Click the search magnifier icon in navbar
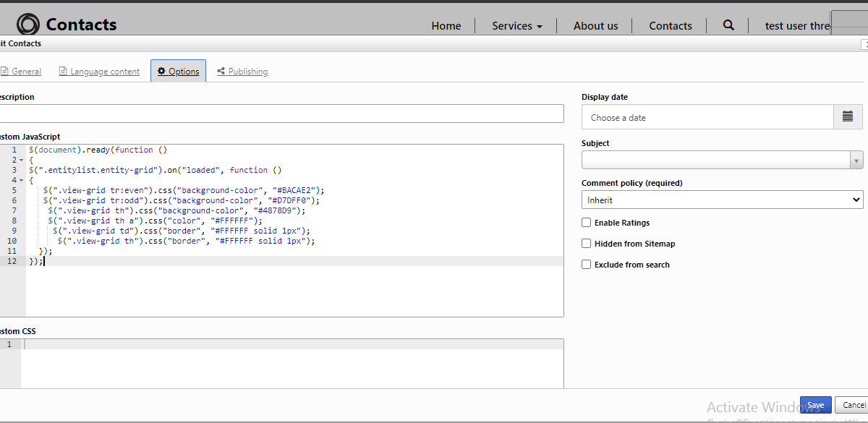Screen dimensions: 868x423 pos(728,25)
